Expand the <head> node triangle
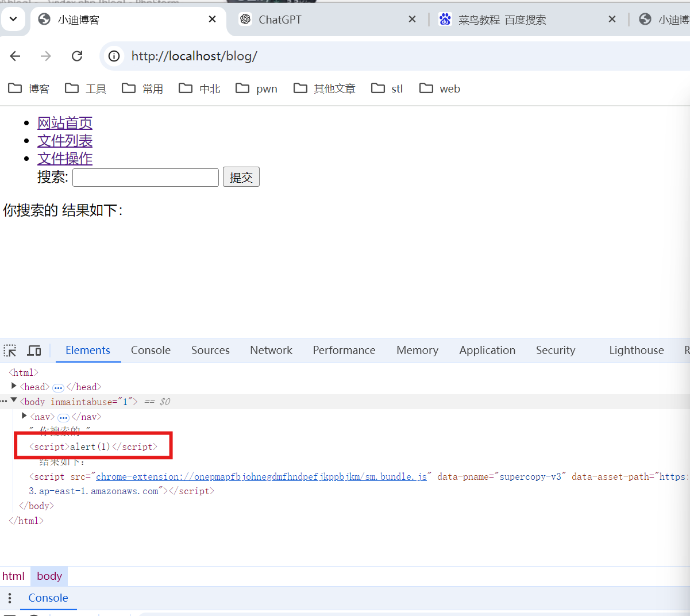Viewport: 690px width, 616px height. [x=14, y=386]
